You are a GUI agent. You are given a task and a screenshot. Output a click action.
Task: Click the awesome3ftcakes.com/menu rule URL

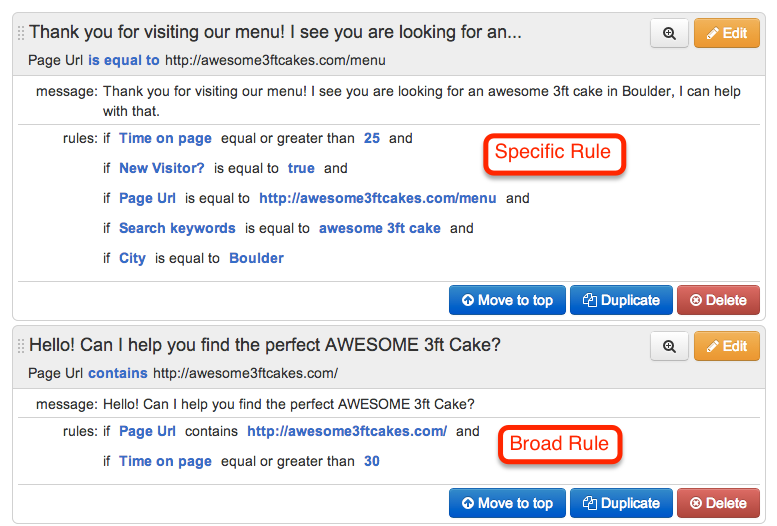pyautogui.click(x=377, y=198)
